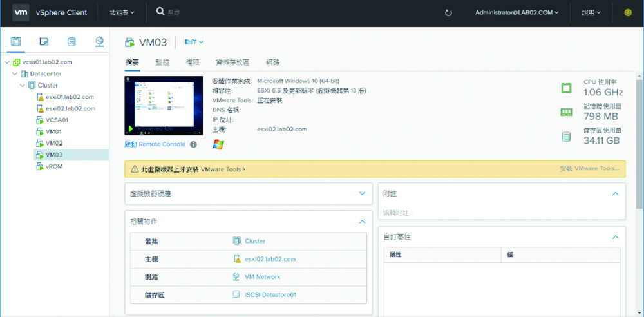Screen dimensions: 644x317
Task: Click the vSphere Client title text
Action: [x=61, y=12]
